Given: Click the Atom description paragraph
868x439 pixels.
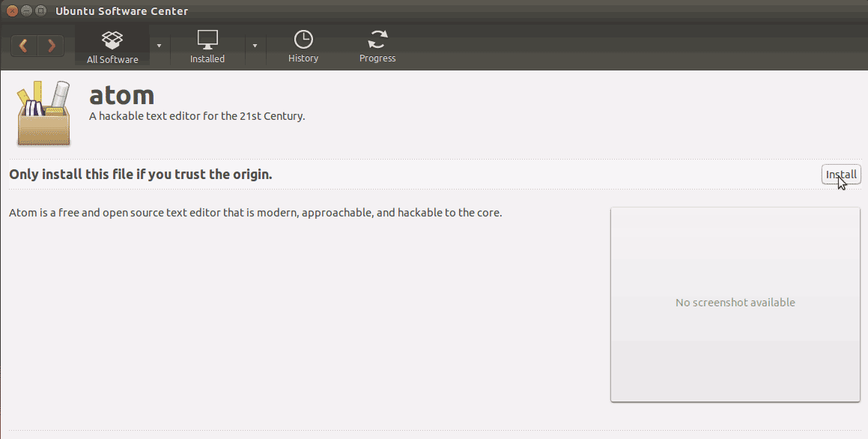Looking at the screenshot, I should (254, 212).
